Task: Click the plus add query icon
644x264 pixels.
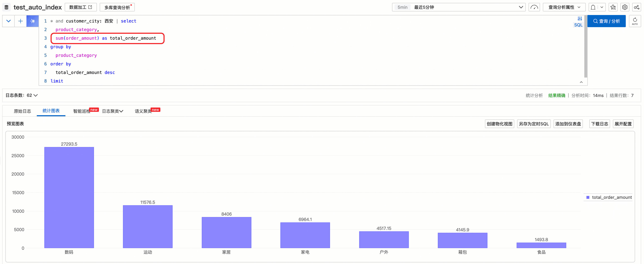Action: coord(21,21)
